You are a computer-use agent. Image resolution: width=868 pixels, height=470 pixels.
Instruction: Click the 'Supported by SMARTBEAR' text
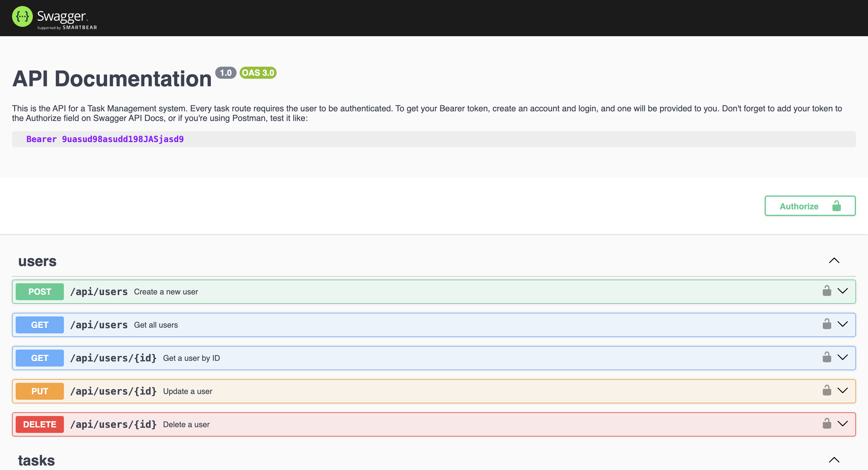point(67,28)
